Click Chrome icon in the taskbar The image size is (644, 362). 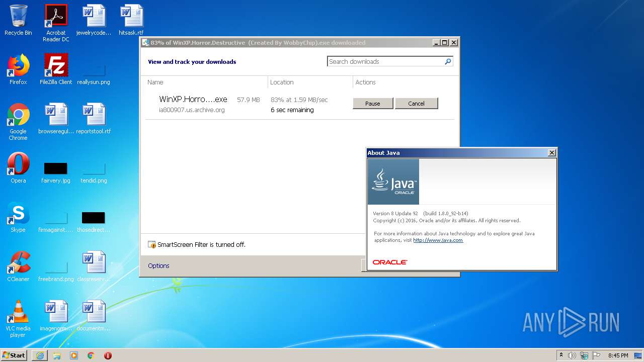tap(91, 355)
